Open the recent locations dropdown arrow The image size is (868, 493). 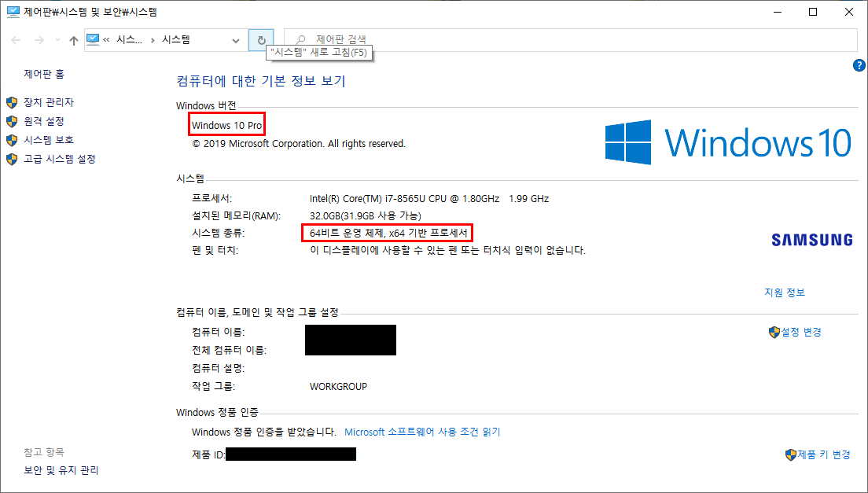57,40
